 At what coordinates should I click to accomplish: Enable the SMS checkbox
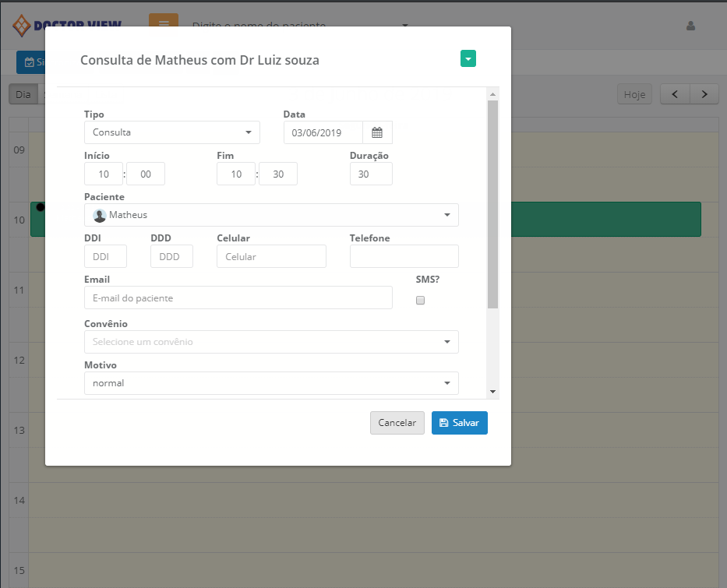coord(421,301)
